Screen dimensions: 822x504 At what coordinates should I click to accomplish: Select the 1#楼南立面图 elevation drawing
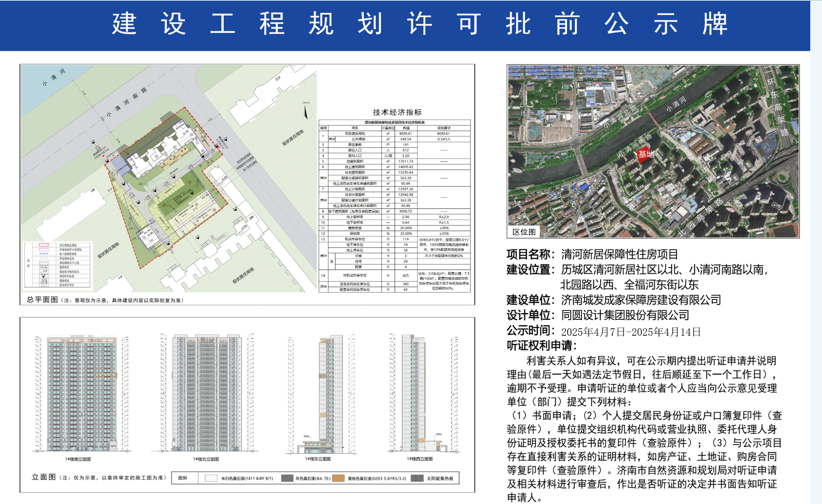coord(81,394)
